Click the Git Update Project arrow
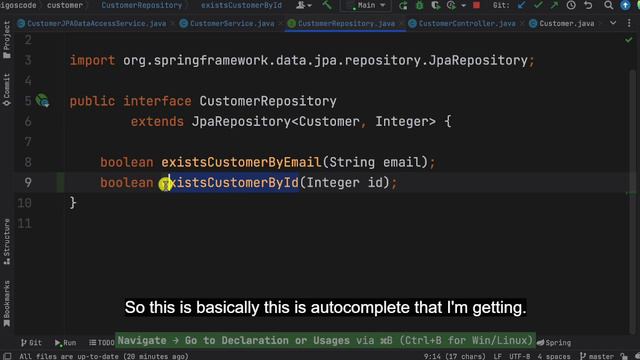The width and height of the screenshot is (640, 360). pyautogui.click(x=521, y=5)
